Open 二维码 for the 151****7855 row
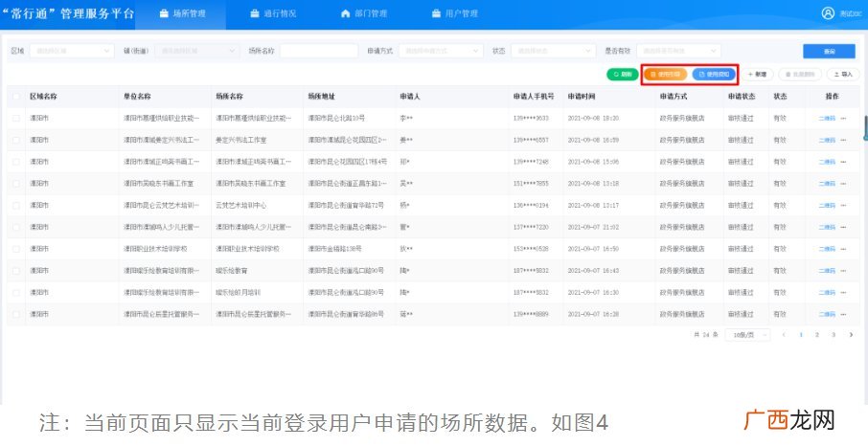Screen dimensions: 868x447 point(827,183)
